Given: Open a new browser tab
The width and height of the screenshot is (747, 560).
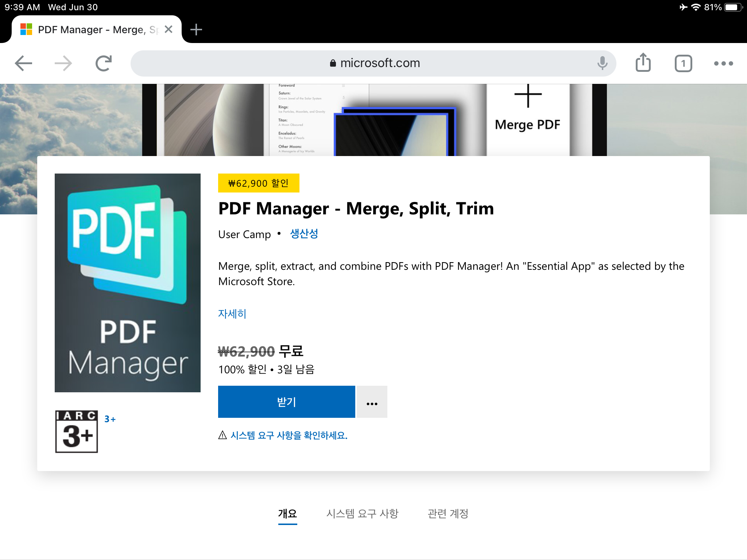Looking at the screenshot, I should (196, 30).
